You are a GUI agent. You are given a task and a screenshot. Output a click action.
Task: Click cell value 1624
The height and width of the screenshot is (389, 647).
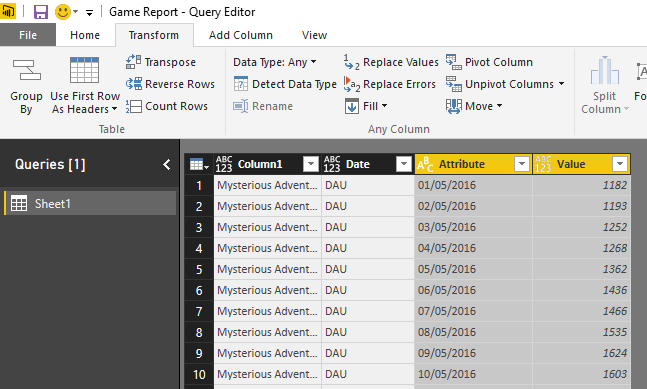(581, 354)
